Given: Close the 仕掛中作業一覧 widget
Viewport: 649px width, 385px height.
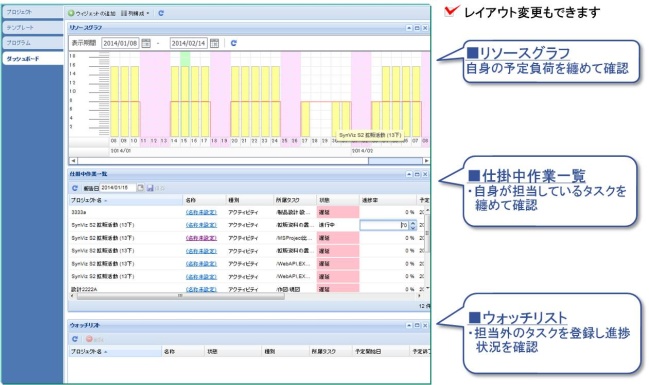Looking at the screenshot, I should coord(425,174).
